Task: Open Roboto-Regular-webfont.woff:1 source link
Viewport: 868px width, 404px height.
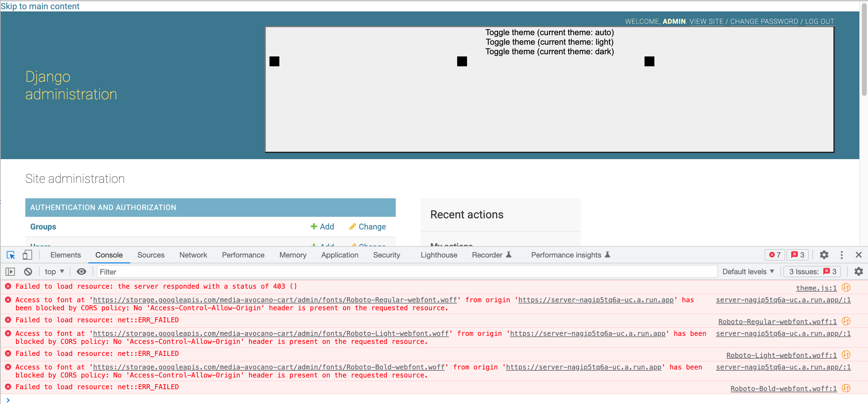Action: 777,322
